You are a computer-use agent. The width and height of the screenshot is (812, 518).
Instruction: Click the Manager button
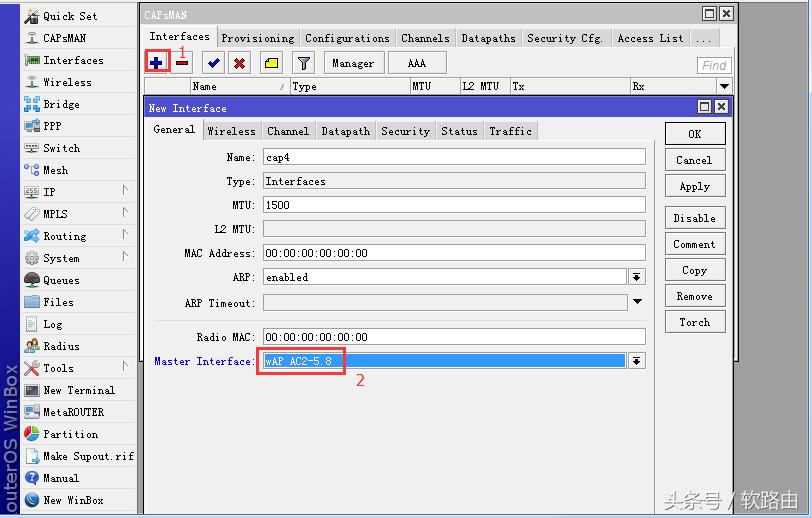coord(354,63)
